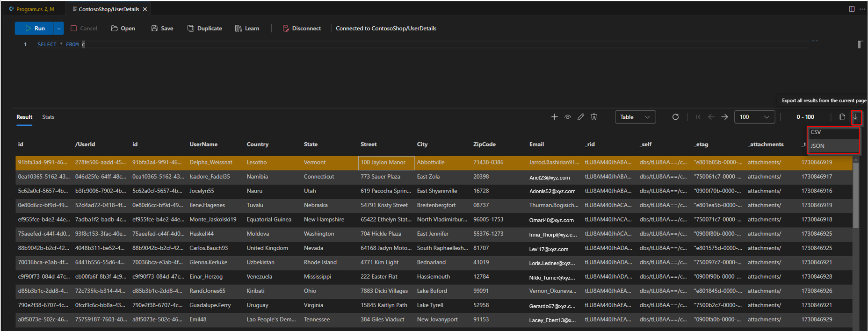Click the Ariel23@xyz.com email cell
Image resolution: width=868 pixels, height=331 pixels.
[550, 178]
